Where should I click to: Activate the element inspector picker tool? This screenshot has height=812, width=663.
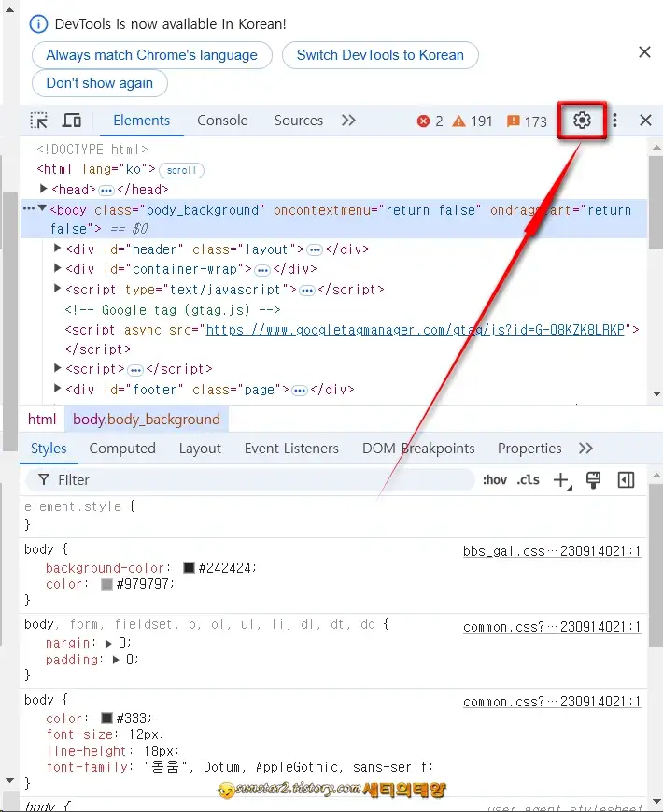click(39, 121)
